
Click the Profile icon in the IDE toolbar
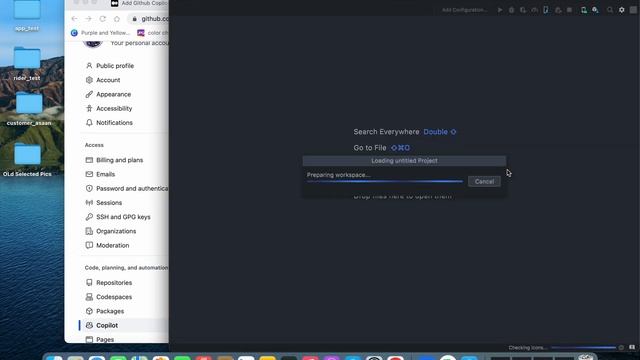click(x=534, y=10)
